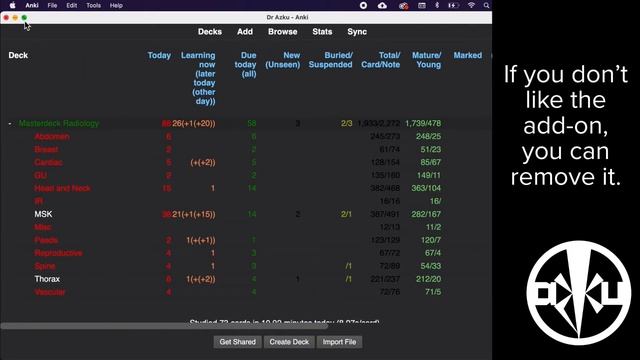
Task: Click the cloud upload menu bar icon
Action: (382, 5)
